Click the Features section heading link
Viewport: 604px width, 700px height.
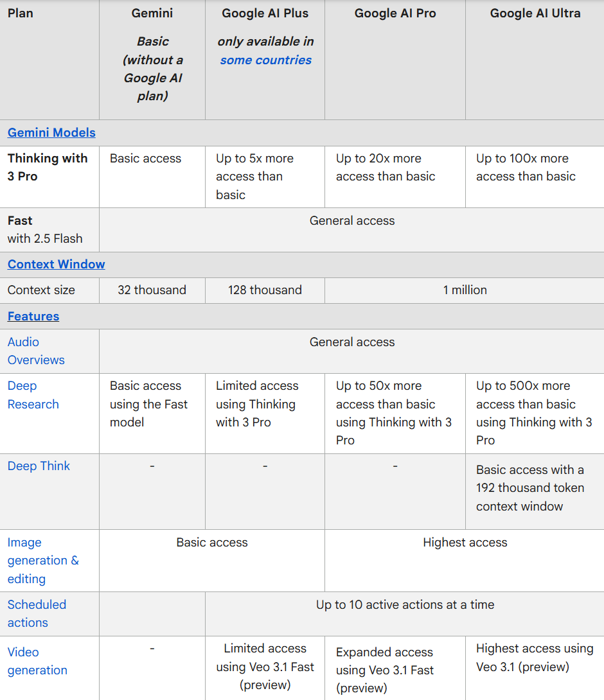(x=33, y=316)
